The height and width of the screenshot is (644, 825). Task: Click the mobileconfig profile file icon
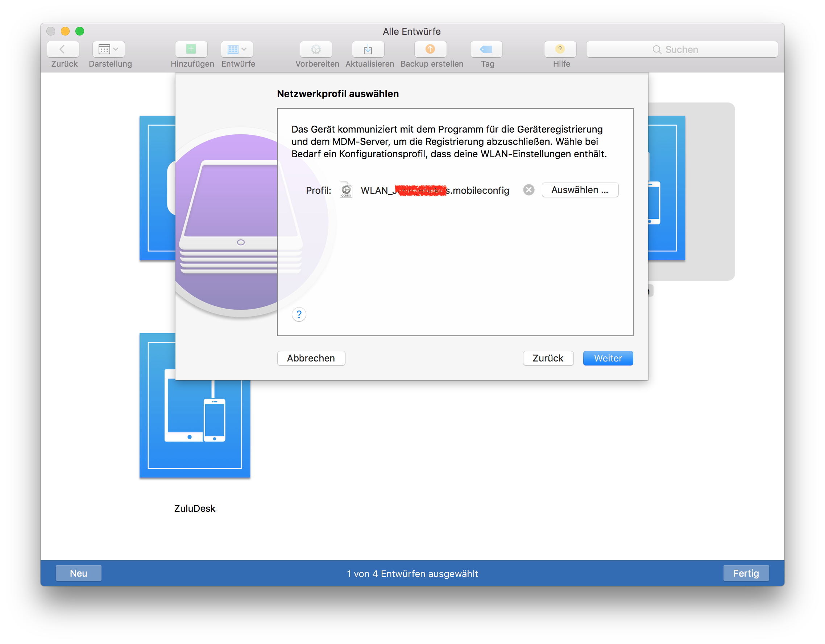click(346, 190)
